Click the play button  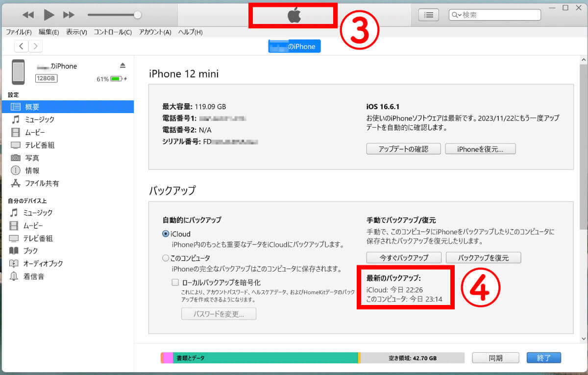[49, 15]
